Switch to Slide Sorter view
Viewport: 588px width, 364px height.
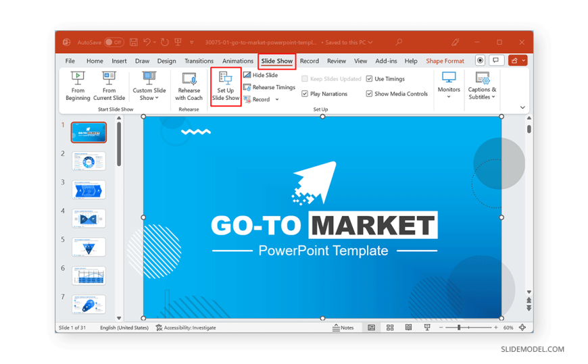pyautogui.click(x=390, y=328)
